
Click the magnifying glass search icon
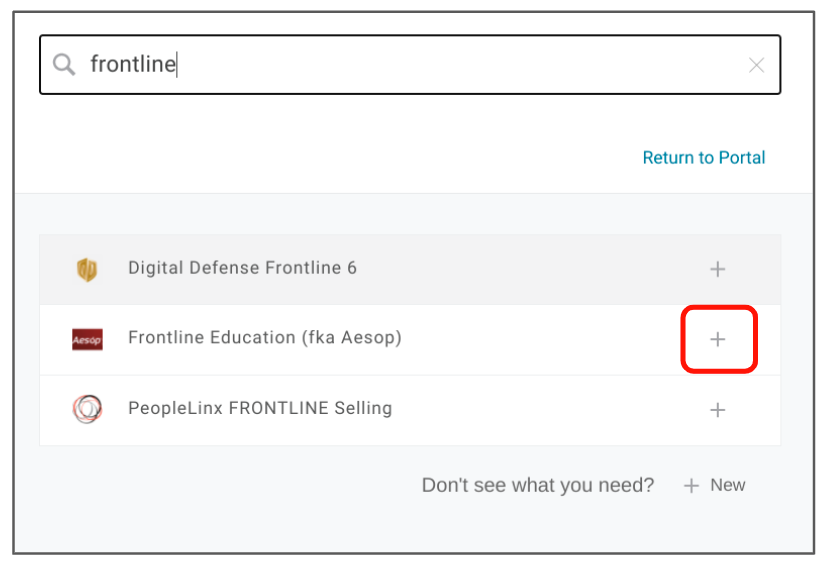coord(64,65)
